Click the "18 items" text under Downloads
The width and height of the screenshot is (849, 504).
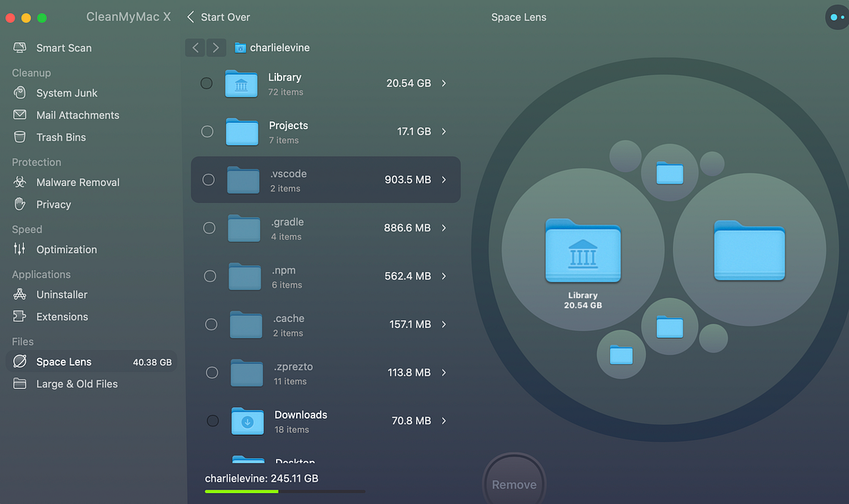point(291,430)
